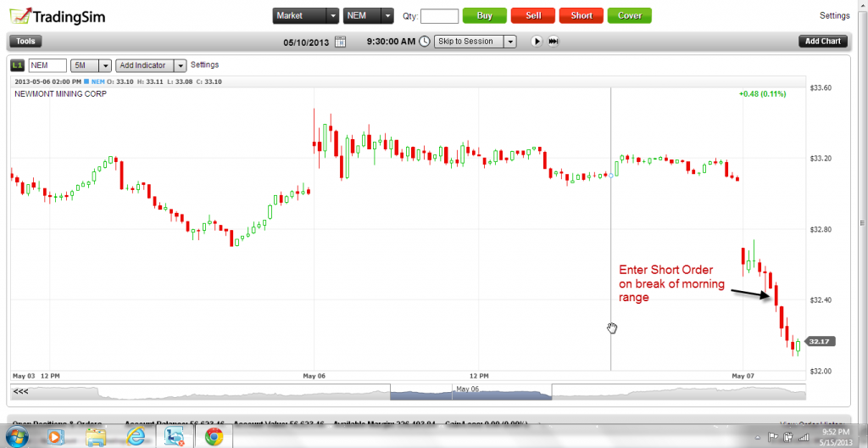The width and height of the screenshot is (868, 448).
Task: Open the order type Market dropdown
Action: 305,15
